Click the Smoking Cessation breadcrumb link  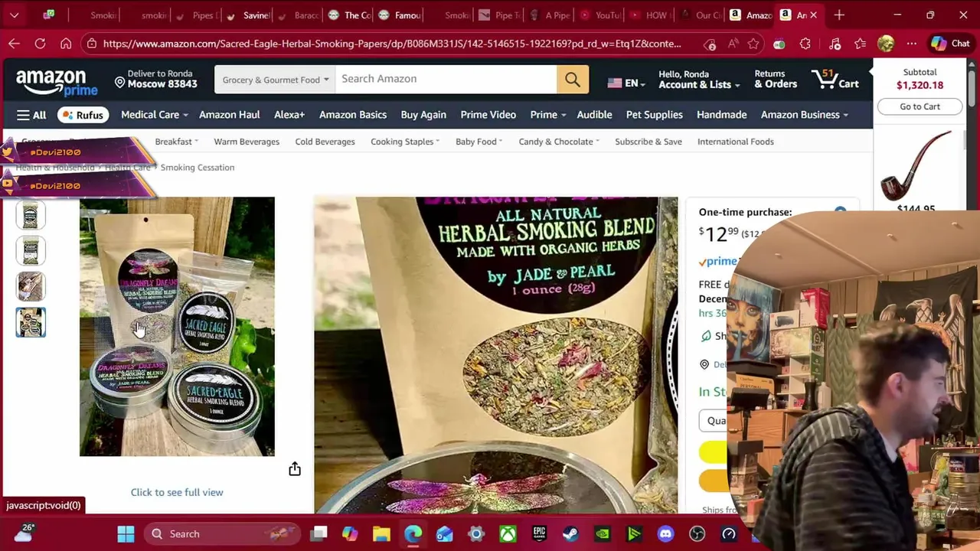(197, 168)
